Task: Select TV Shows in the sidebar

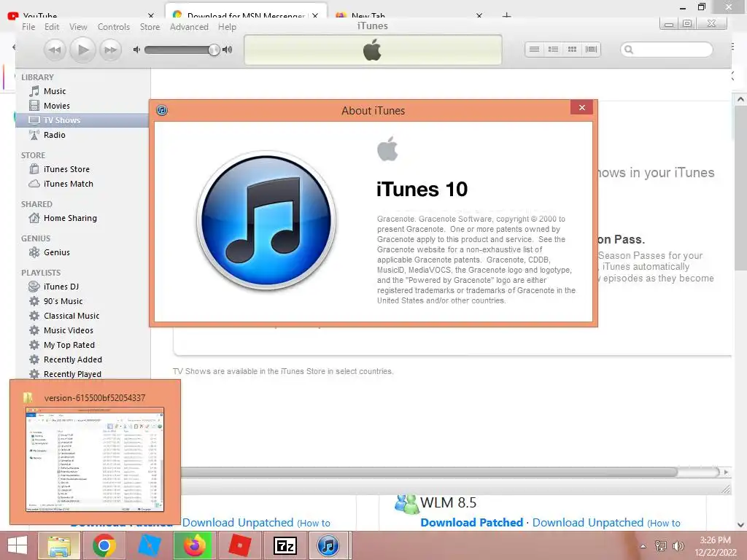Action: click(83, 120)
